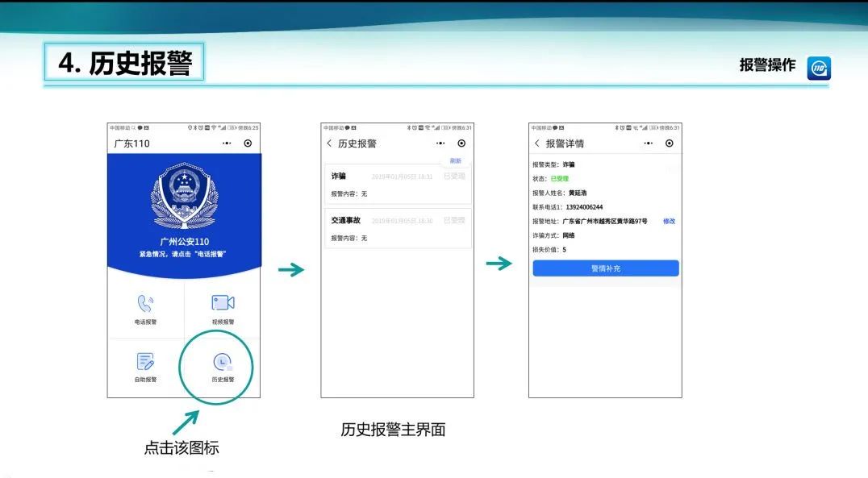The image size is (868, 478).
Task: Tap the 刷新 refresh button
Action: point(456,161)
